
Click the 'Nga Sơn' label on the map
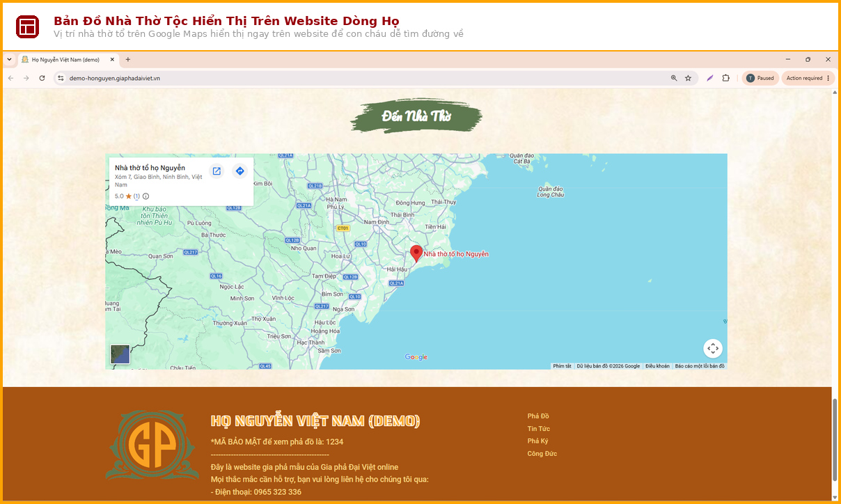pos(343,309)
